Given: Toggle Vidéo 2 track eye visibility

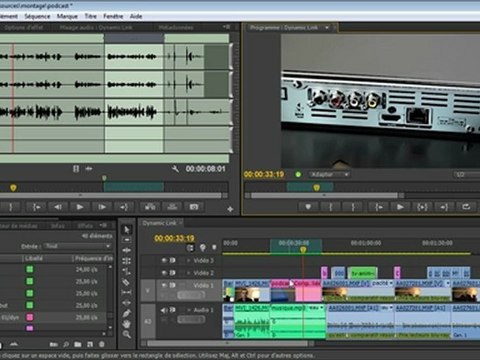Looking at the screenshot, I should click(x=164, y=273).
